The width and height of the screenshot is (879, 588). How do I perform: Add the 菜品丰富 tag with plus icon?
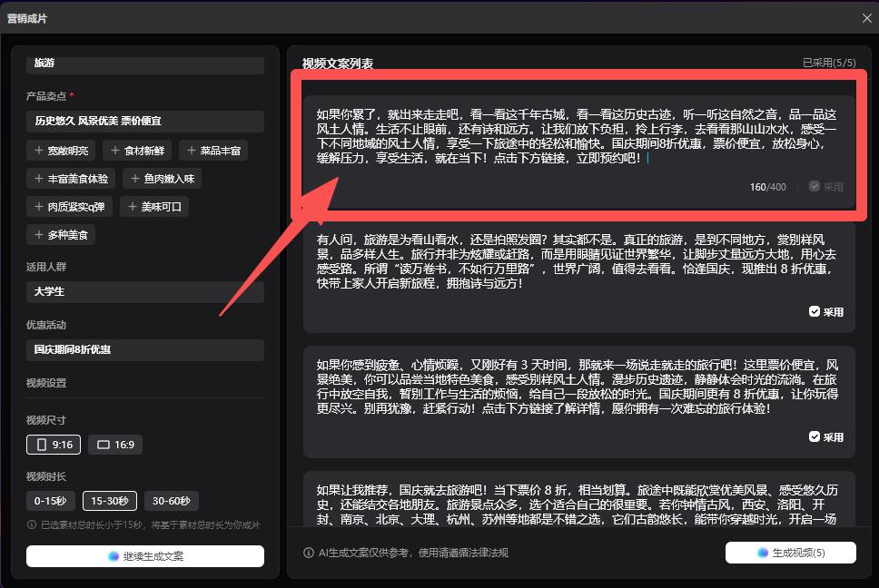coord(213,151)
